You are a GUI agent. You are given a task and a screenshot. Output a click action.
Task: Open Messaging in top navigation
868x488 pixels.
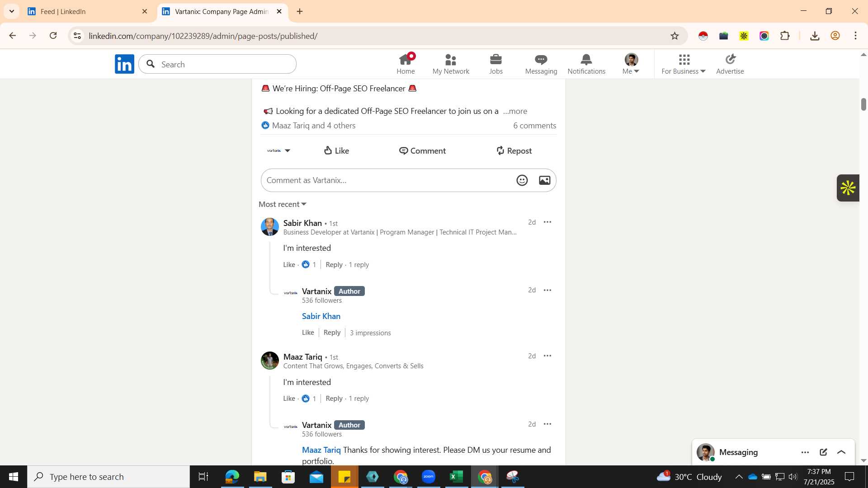(x=541, y=64)
